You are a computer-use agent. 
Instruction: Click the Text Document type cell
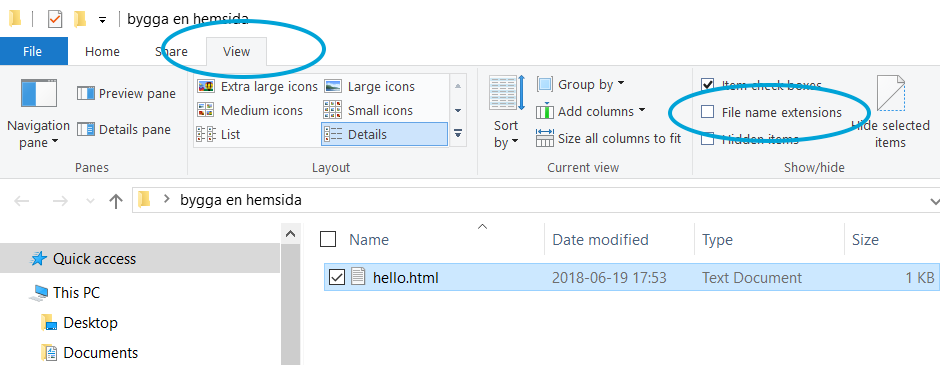click(x=752, y=278)
